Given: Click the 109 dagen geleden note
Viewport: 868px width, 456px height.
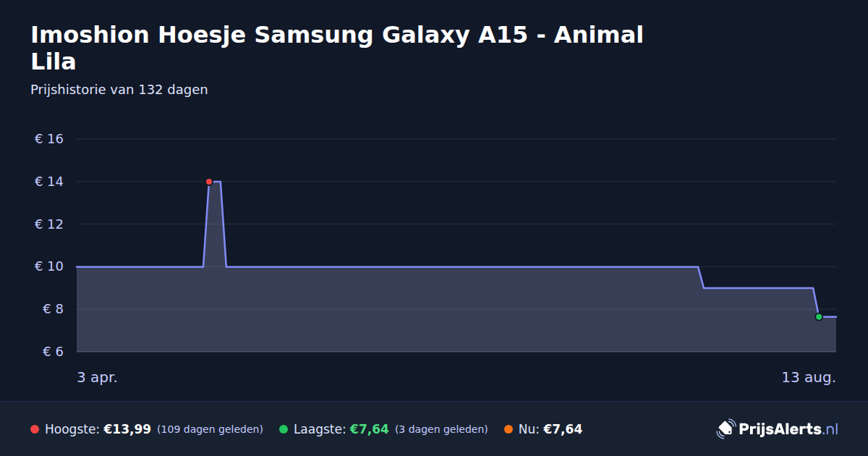Looking at the screenshot, I should coord(210,429).
